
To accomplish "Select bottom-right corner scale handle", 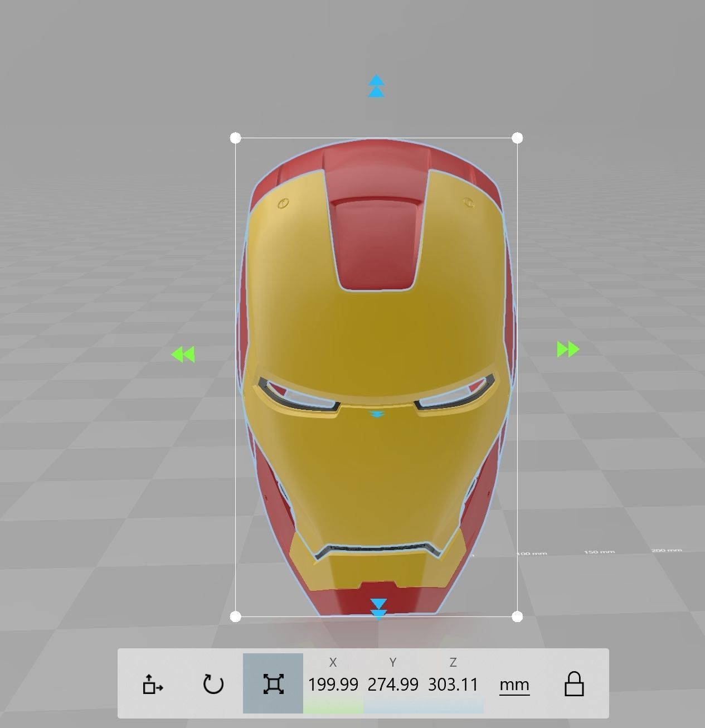I will click(517, 617).
